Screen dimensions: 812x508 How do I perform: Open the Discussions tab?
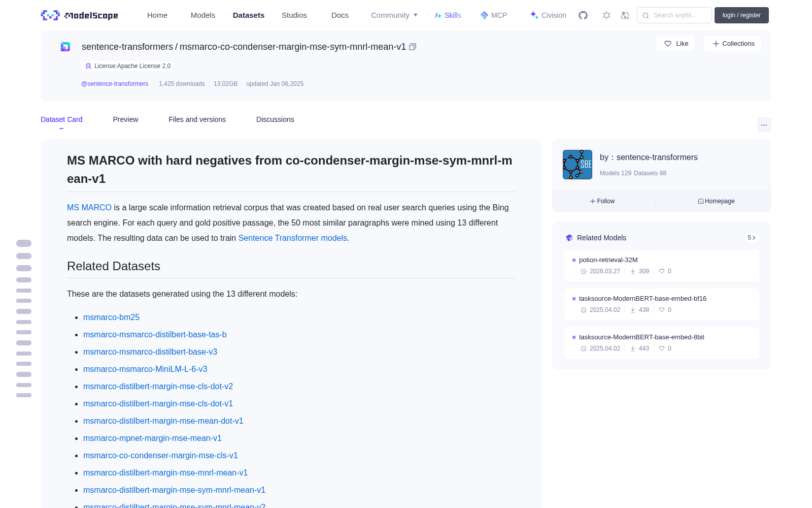tap(275, 119)
